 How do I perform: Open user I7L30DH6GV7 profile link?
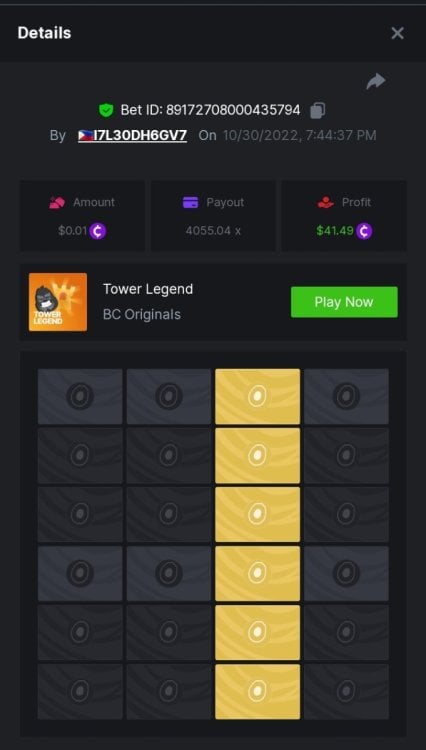pos(132,135)
